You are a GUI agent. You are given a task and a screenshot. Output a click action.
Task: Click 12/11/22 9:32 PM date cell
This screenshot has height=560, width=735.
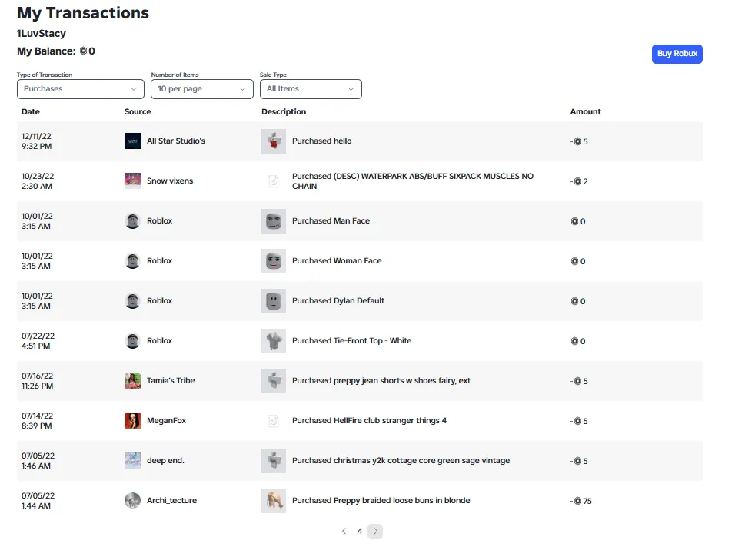pyautogui.click(x=37, y=141)
